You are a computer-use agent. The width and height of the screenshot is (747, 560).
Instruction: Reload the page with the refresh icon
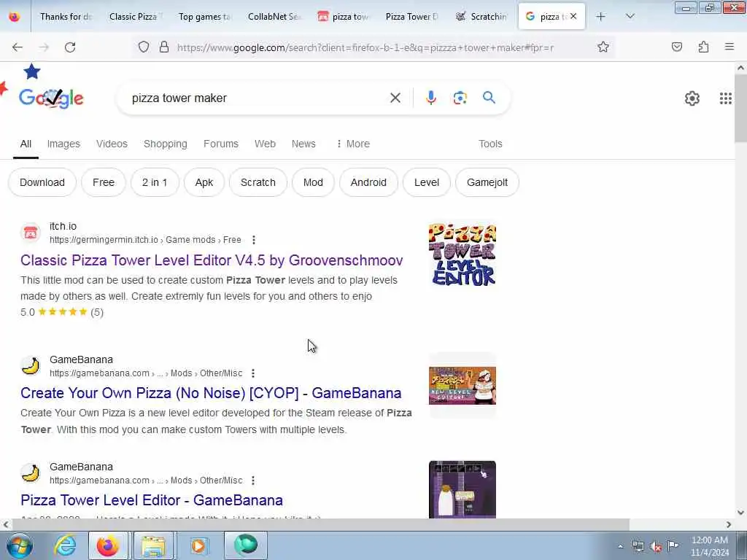(x=70, y=47)
